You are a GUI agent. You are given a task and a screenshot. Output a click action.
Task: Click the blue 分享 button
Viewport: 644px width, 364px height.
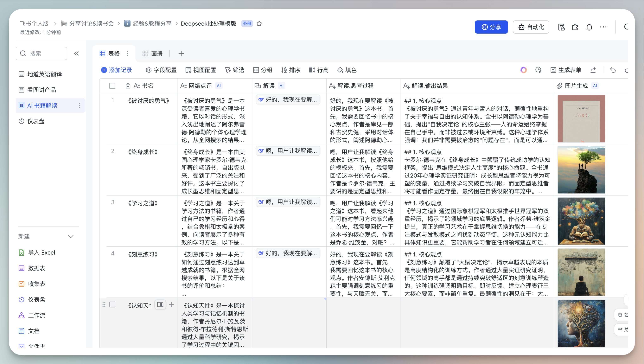pos(491,27)
